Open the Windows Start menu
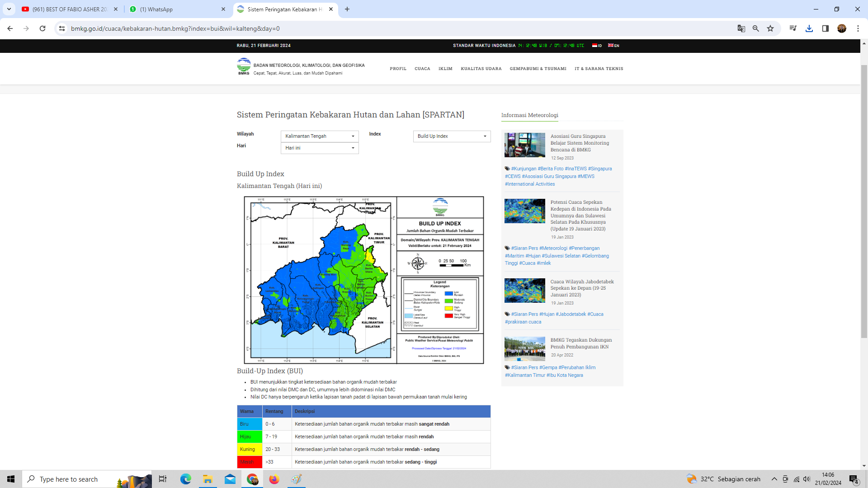 click(x=11, y=479)
